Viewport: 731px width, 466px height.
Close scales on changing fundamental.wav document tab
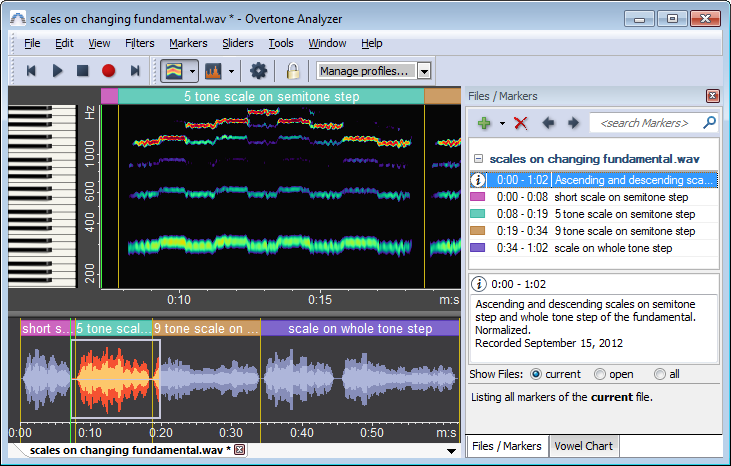click(240, 450)
